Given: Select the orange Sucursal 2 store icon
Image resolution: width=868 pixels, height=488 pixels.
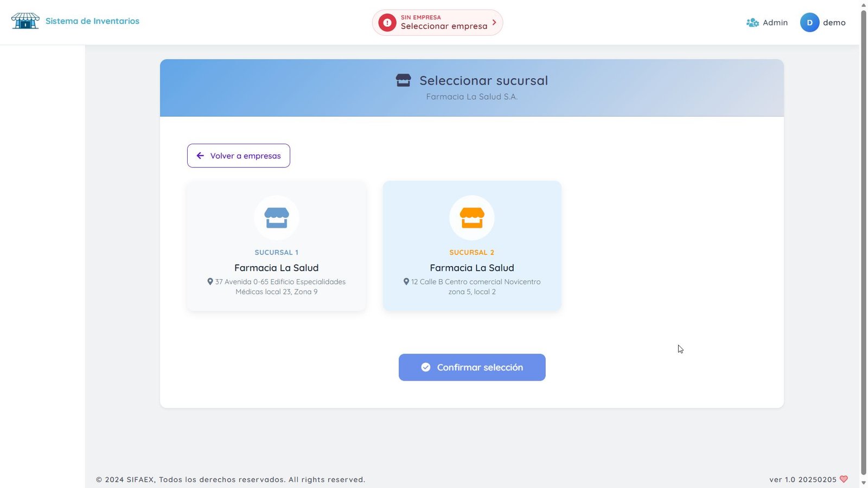Looking at the screenshot, I should (x=472, y=217).
